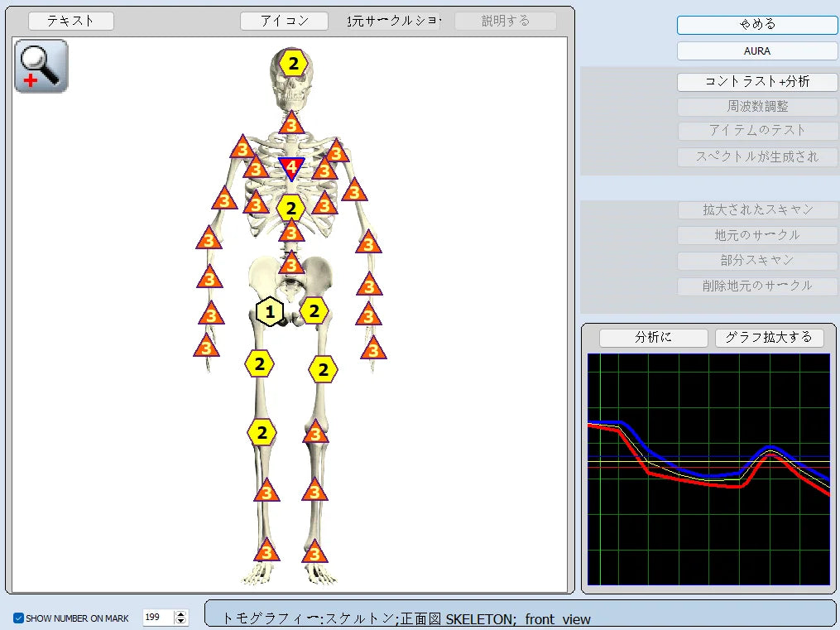Select the triangle marker on the lumbar spine
The image size is (840, 630).
pyautogui.click(x=291, y=265)
